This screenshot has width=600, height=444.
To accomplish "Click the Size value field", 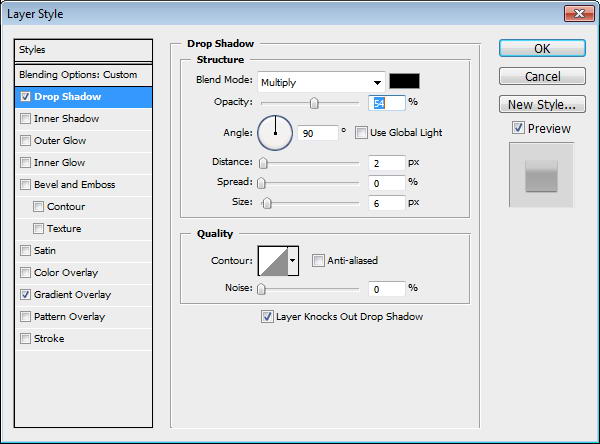I will click(x=386, y=203).
